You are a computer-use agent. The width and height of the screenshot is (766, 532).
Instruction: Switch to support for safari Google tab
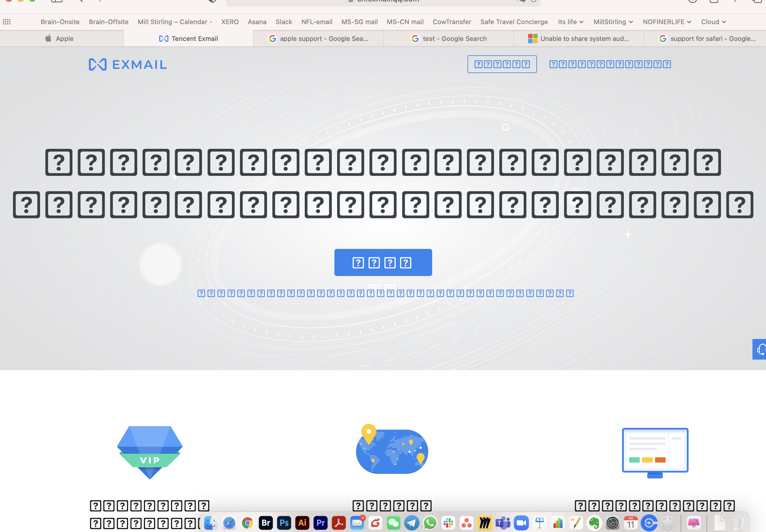[705, 39]
